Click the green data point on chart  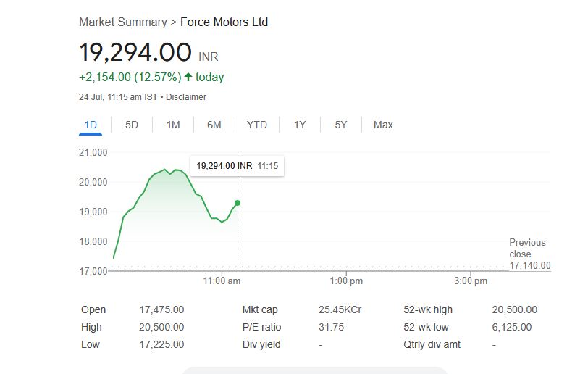[238, 203]
